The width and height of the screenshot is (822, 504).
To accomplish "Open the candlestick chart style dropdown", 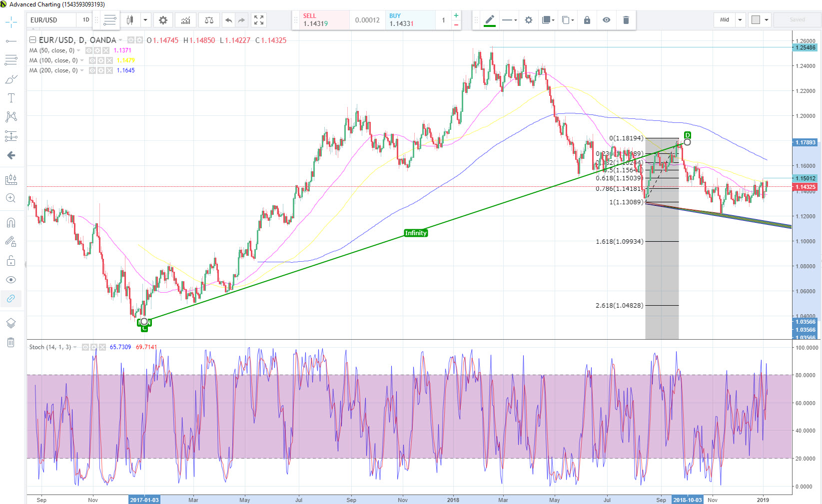I will [145, 20].
